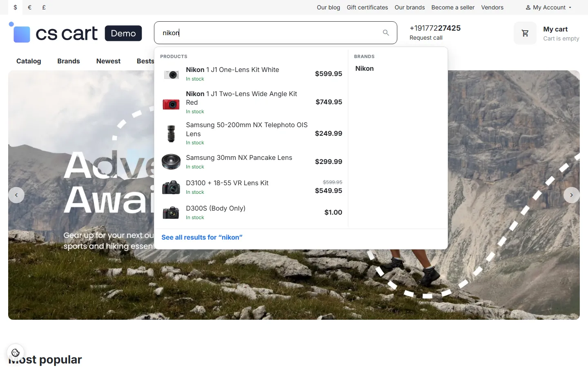This screenshot has width=588, height=368.
Task: Open Samsung 50-200mm NX Telephoto OIS Lens
Action: (247, 129)
